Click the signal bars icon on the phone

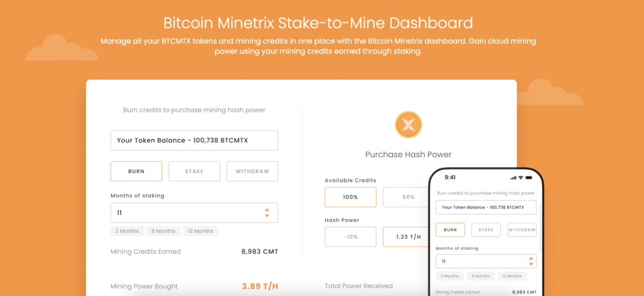(513, 178)
